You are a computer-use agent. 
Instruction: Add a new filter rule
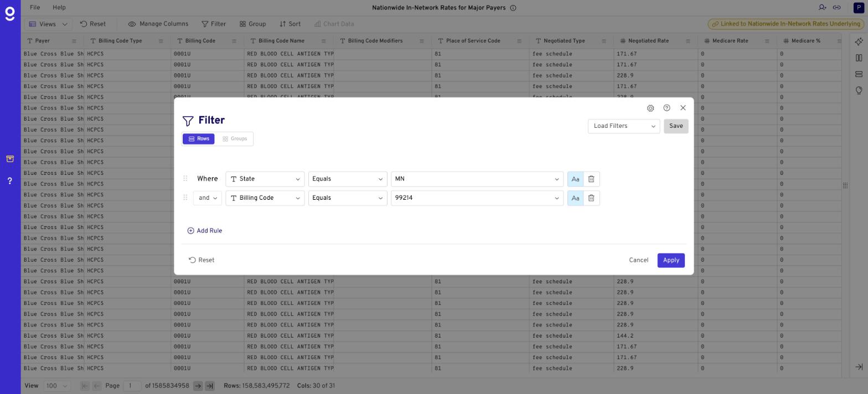click(205, 231)
